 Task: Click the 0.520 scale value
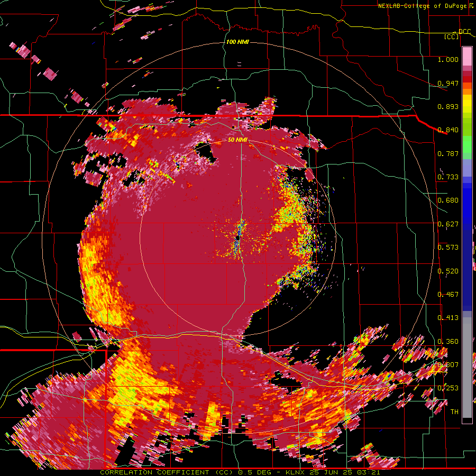pos(448,271)
